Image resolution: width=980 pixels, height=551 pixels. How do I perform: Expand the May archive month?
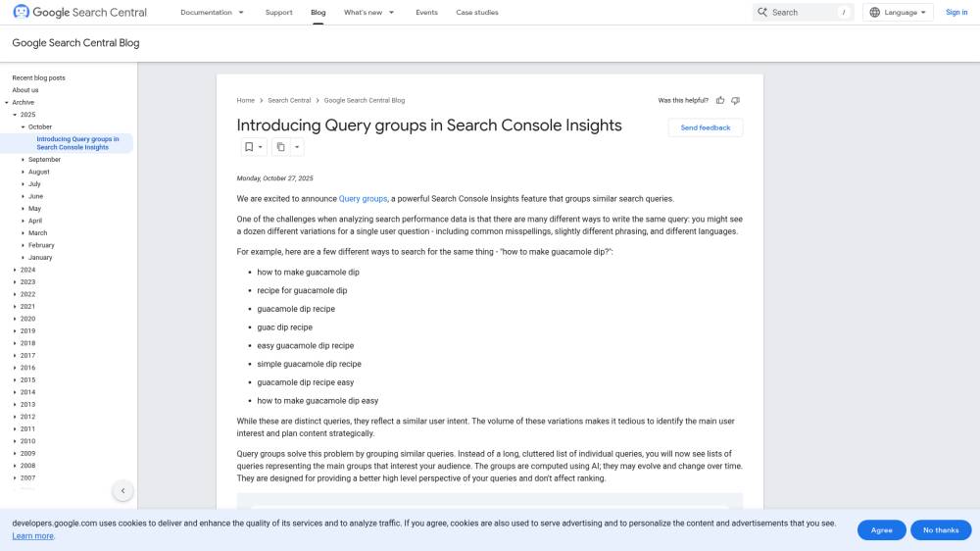tap(24, 208)
